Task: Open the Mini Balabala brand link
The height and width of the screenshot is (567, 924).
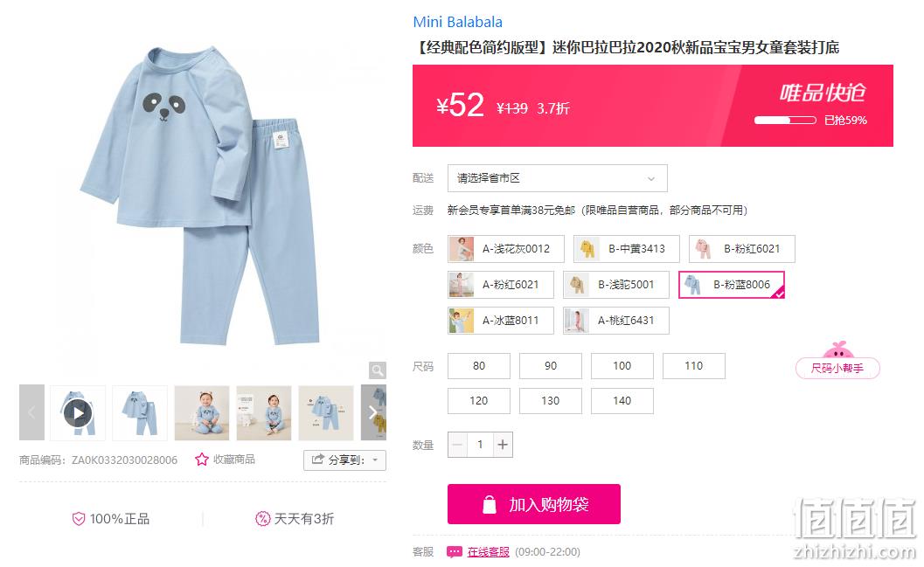Action: click(458, 23)
